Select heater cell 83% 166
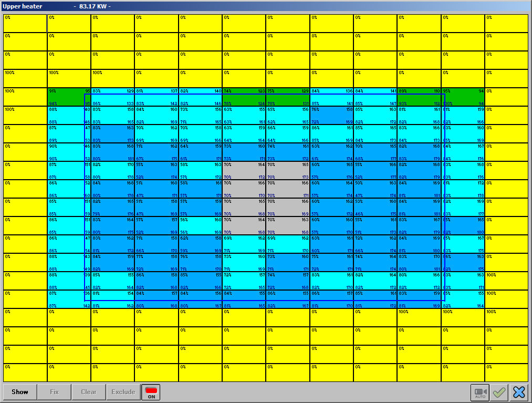This screenshot has height=403, width=532. point(419,134)
